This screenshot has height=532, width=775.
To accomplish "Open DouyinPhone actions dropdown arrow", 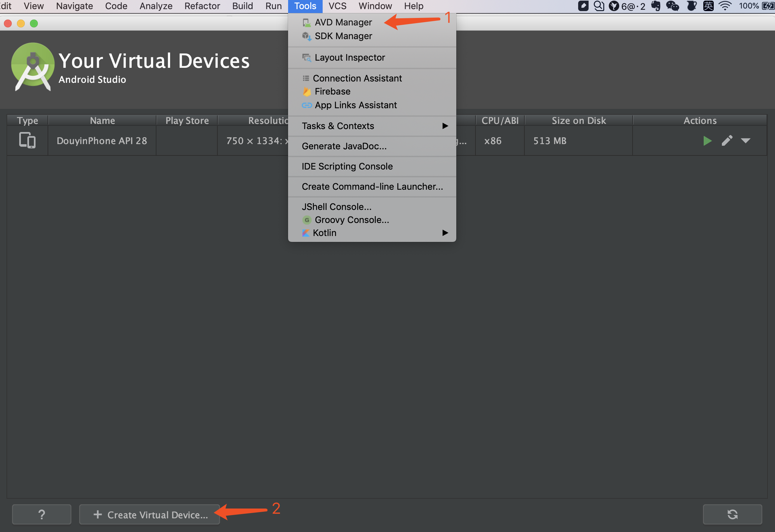I will click(746, 141).
